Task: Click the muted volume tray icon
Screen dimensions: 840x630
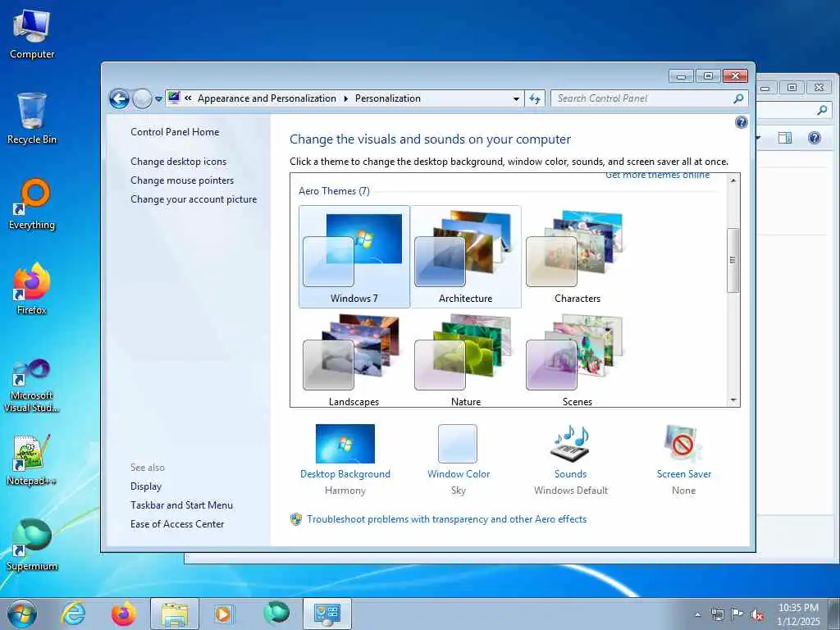Action: [757, 614]
